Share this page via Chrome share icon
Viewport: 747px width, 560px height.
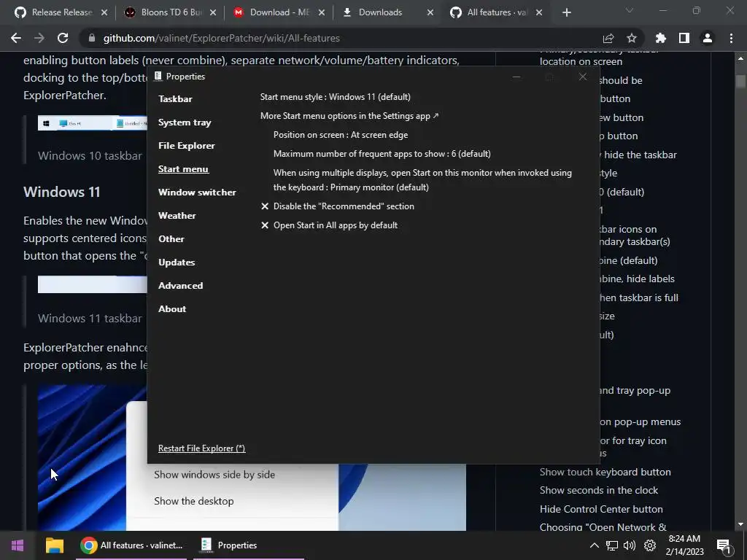(608, 38)
